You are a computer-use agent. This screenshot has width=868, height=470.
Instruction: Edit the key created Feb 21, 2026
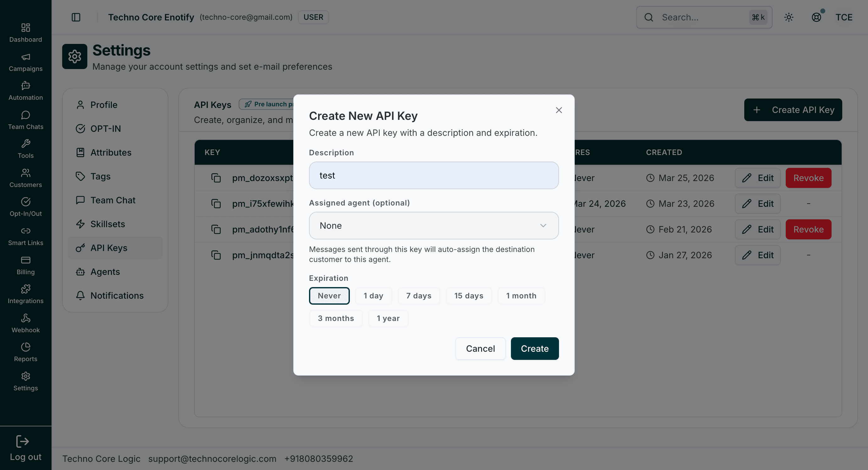[757, 229]
